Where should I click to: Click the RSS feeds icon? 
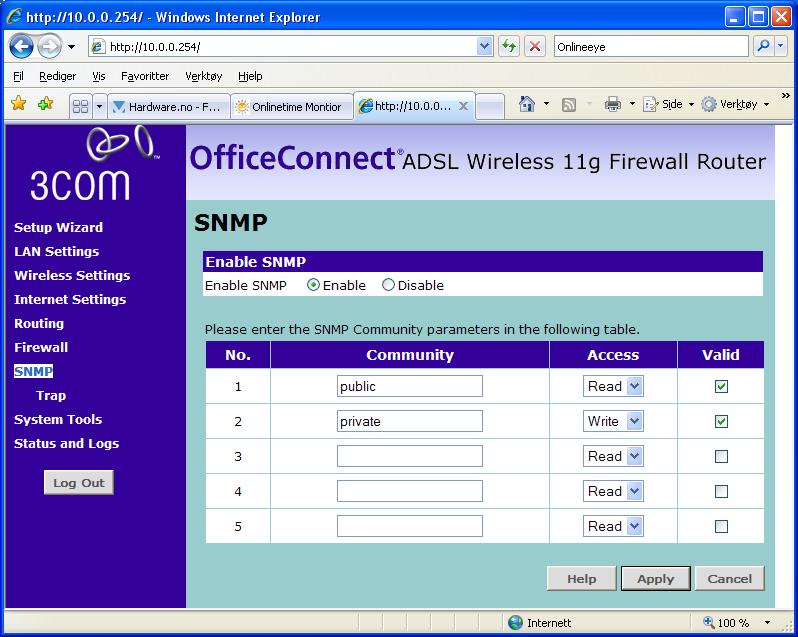(x=568, y=104)
